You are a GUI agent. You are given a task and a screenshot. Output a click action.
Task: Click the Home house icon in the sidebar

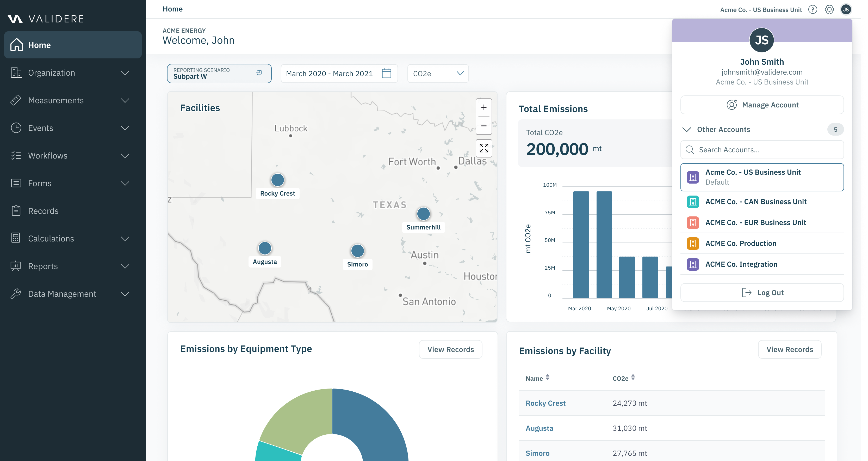point(16,45)
